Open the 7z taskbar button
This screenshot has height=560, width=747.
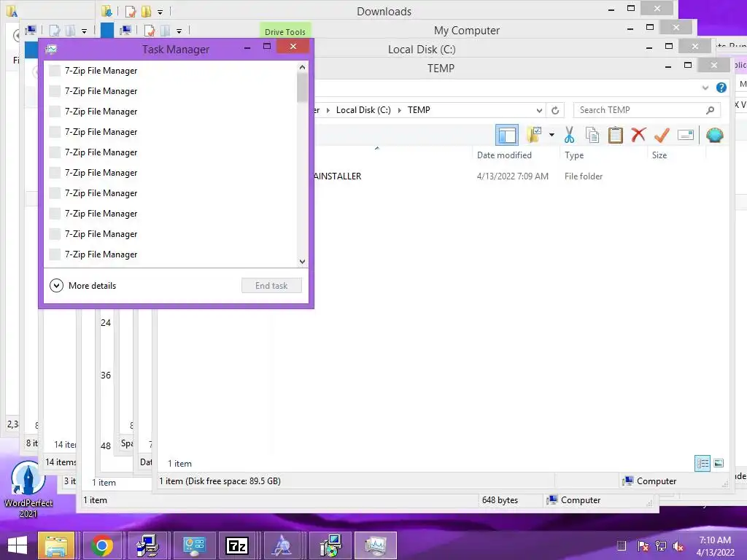[237, 545]
